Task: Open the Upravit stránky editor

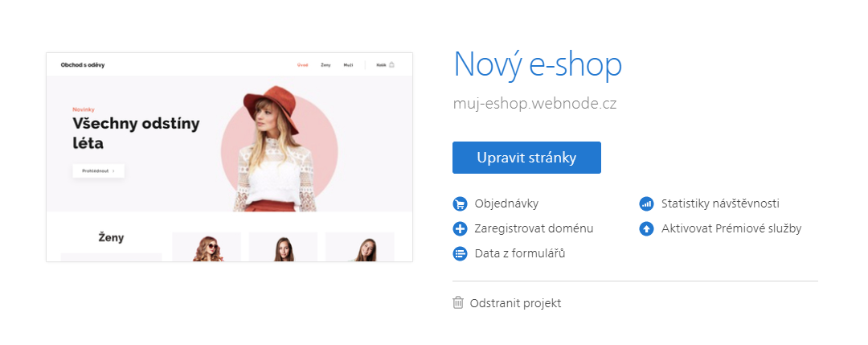Action: 526,158
